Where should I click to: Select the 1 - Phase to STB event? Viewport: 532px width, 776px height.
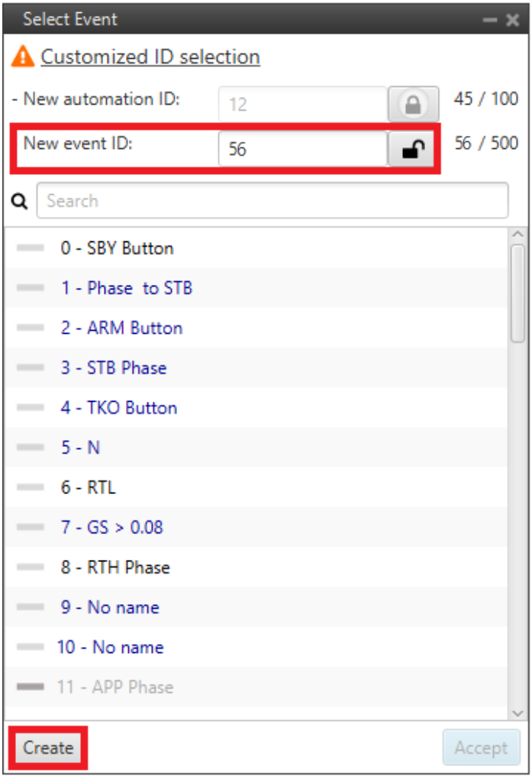[x=126, y=288]
